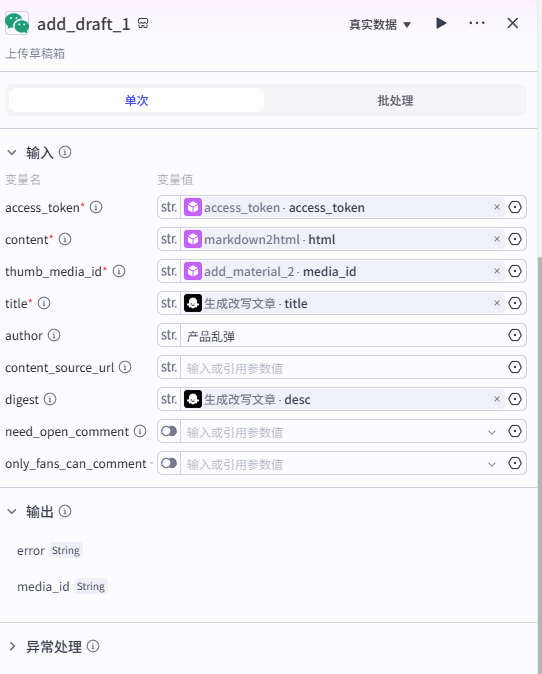This screenshot has width=542, height=674.
Task: Edit the author field containing 产品乱弹
Action: point(343,335)
